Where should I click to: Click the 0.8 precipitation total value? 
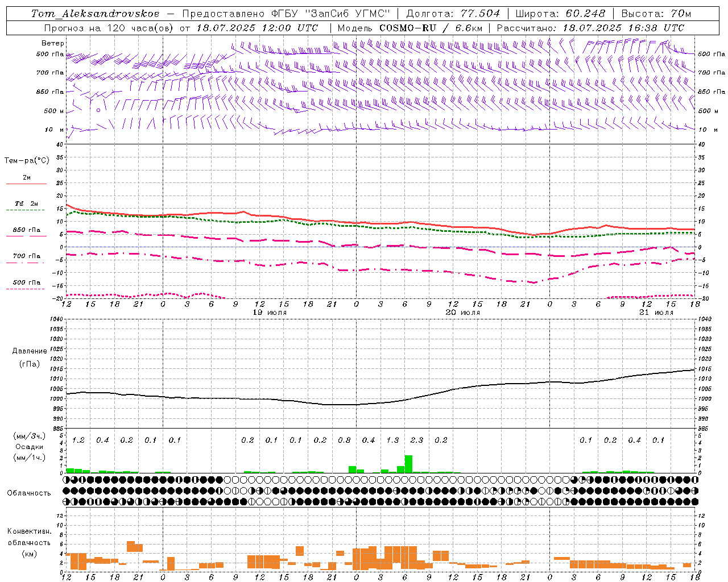[344, 440]
